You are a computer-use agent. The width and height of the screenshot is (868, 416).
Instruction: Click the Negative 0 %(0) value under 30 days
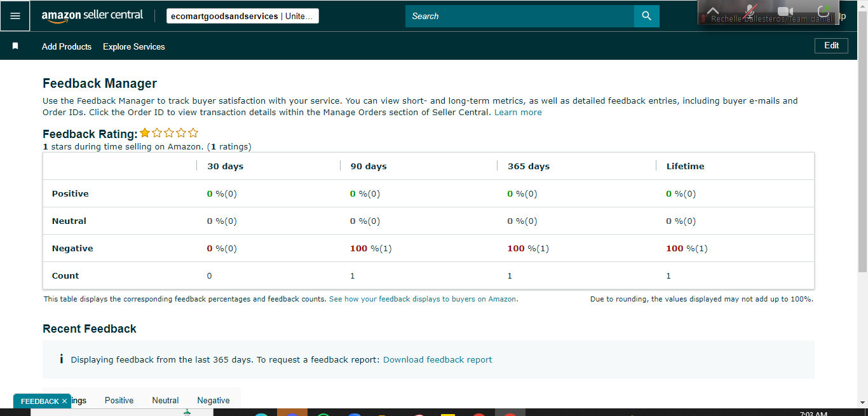(222, 248)
